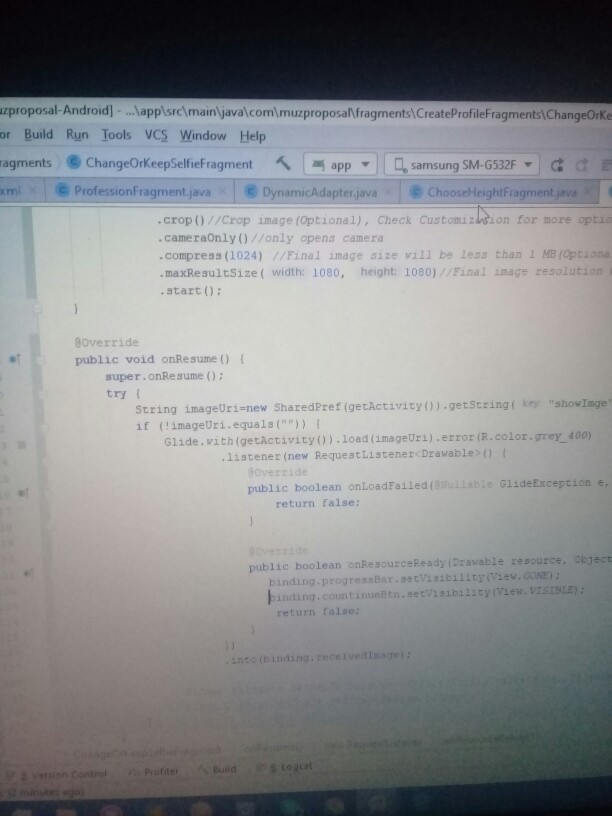This screenshot has width=612, height=816.
Task: Click the ChangeOrKeepSelfieFragment breadcrumb in navigation bar
Action: pyautogui.click(x=159, y=163)
